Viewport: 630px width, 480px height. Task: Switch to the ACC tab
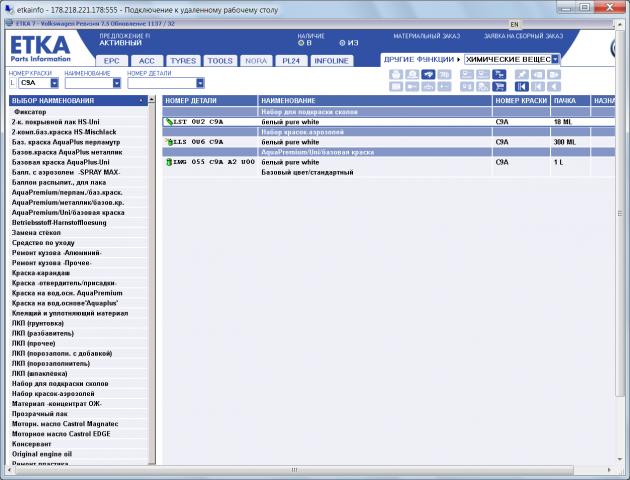(147, 61)
